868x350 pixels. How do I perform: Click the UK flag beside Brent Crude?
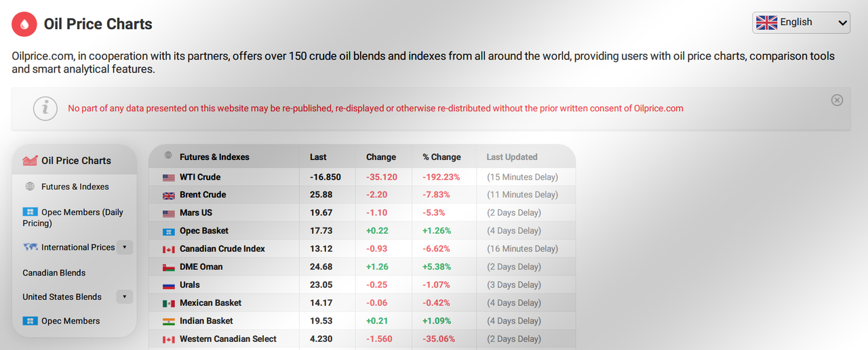coord(169,195)
